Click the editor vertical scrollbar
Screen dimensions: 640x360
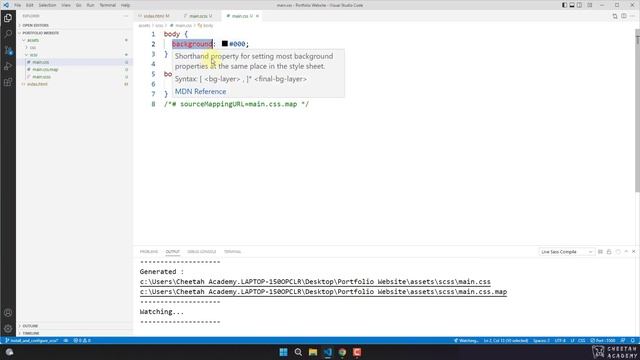pyautogui.click(x=637, y=110)
